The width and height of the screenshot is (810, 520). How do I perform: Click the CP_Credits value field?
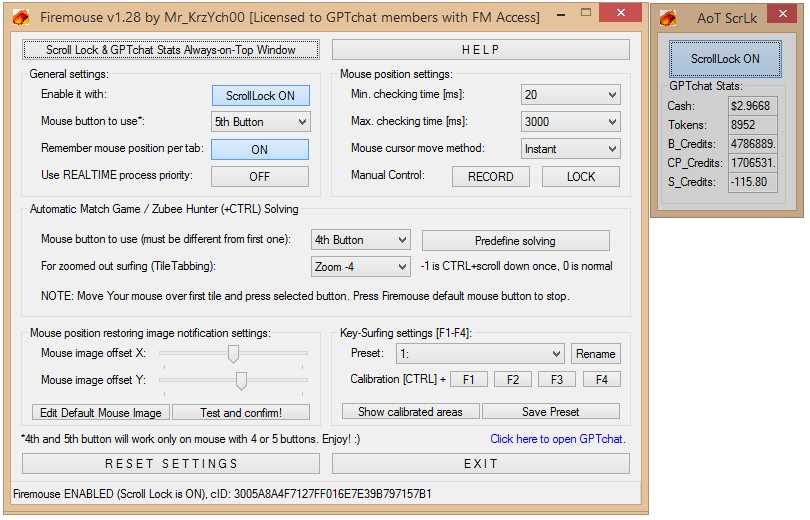(753, 163)
